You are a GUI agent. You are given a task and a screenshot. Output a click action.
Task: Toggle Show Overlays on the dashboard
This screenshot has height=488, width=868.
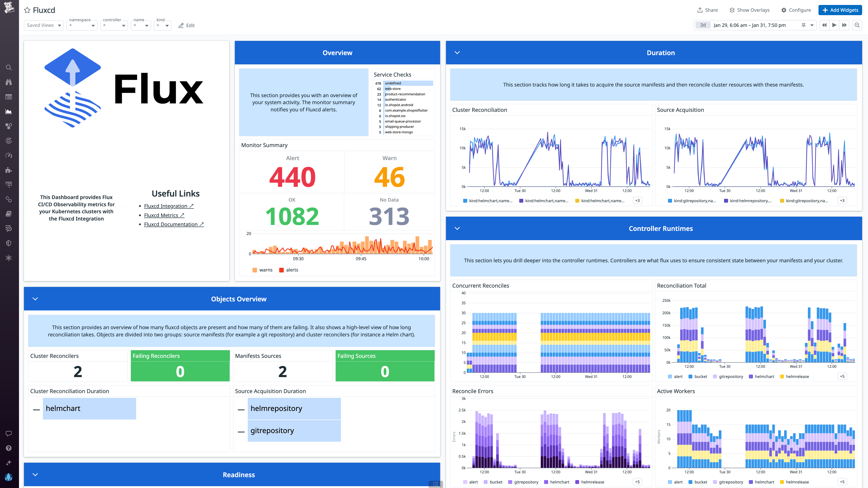749,10
